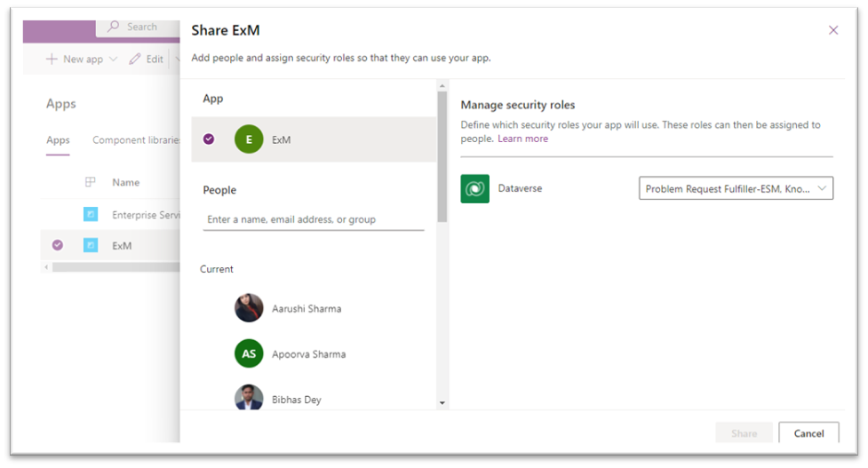Click the share panel scroll down arrow

(442, 402)
